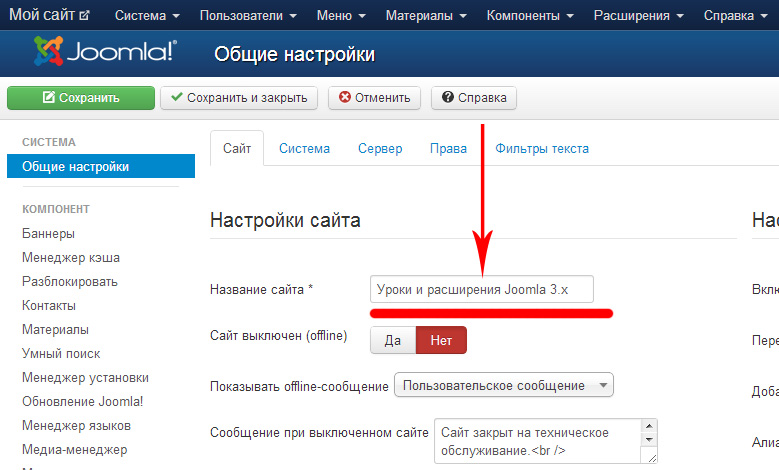
Task: Open the Пользователи top menu
Action: [x=248, y=16]
